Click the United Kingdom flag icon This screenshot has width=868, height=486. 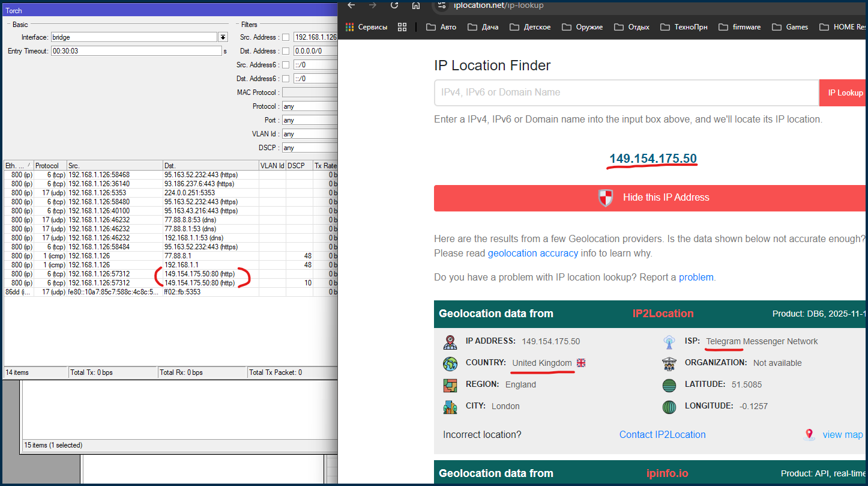tap(580, 363)
